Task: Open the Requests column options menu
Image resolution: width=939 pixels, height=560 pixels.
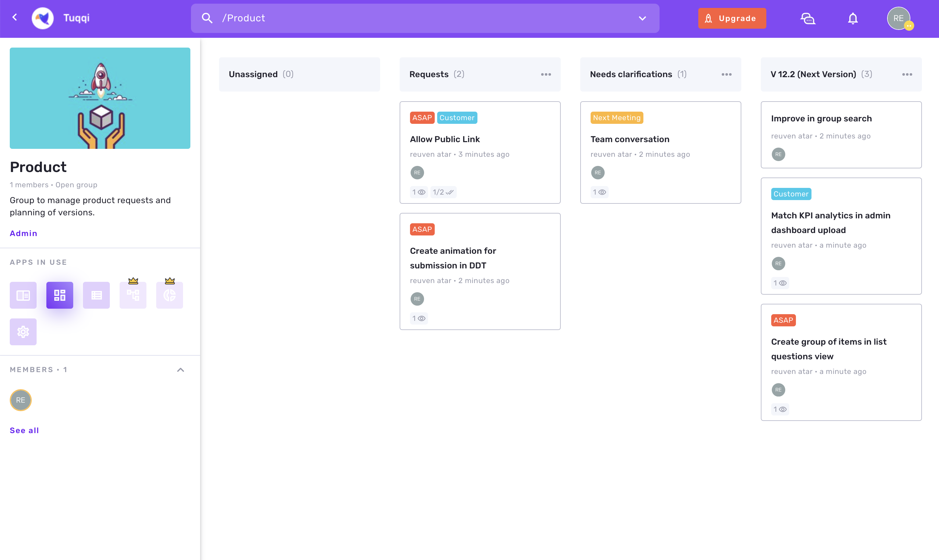Action: [546, 74]
